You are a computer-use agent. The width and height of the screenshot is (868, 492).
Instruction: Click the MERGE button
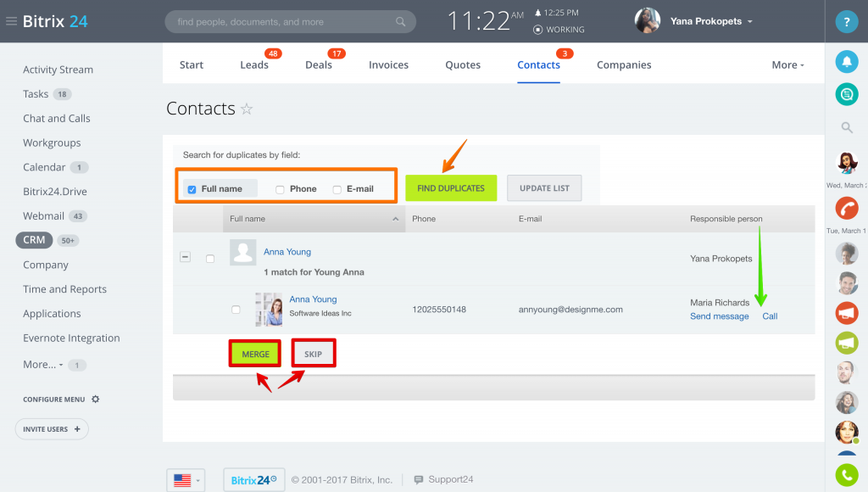click(255, 354)
